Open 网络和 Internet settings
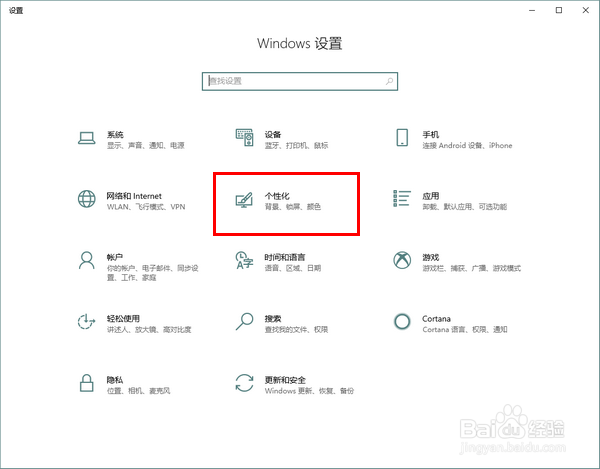Image resolution: width=600 pixels, height=469 pixels. (x=134, y=196)
